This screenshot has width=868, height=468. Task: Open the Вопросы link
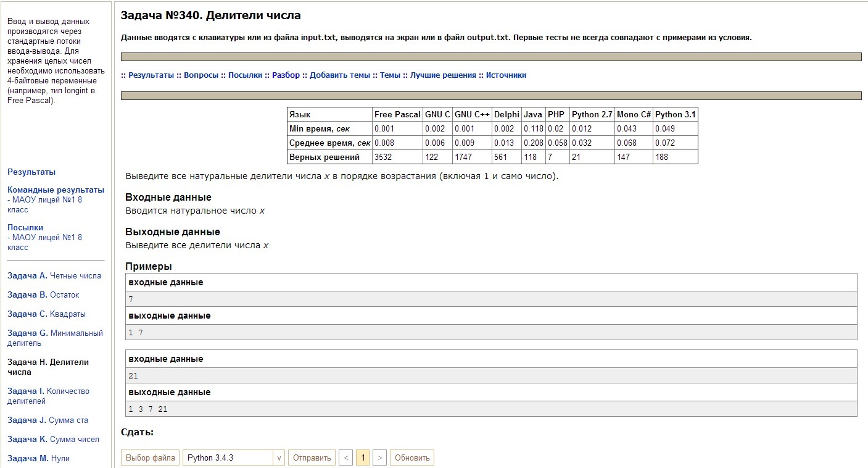(x=200, y=75)
